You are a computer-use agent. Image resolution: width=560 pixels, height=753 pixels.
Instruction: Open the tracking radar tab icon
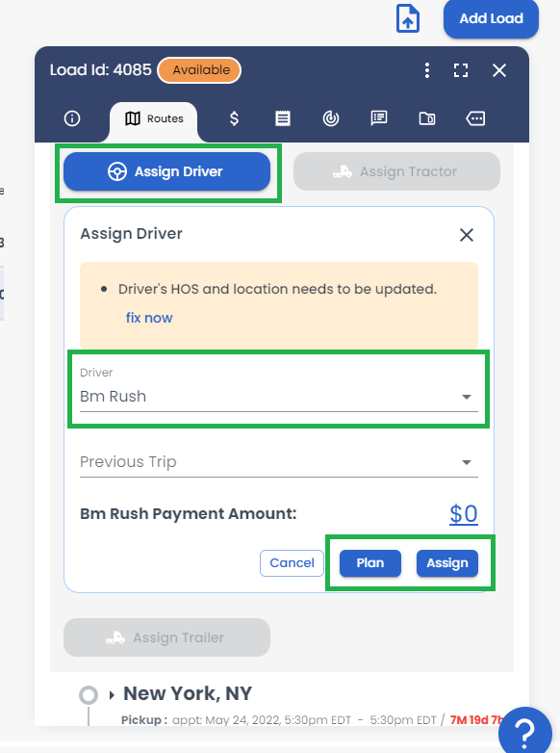click(x=331, y=118)
